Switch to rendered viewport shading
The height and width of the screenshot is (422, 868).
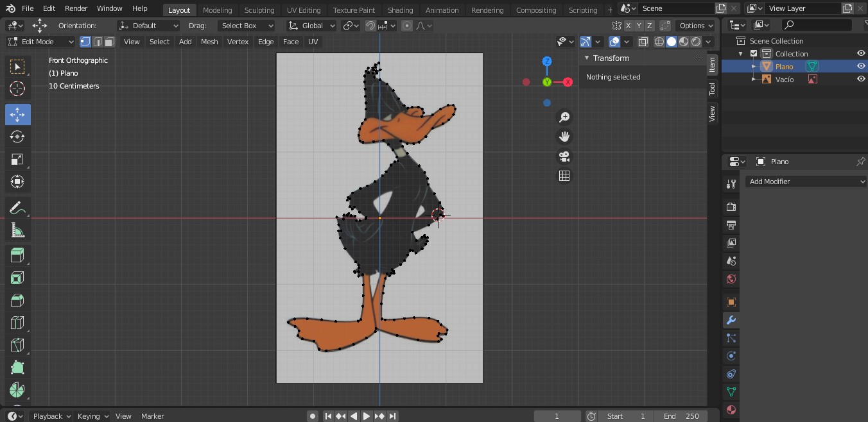[696, 42]
